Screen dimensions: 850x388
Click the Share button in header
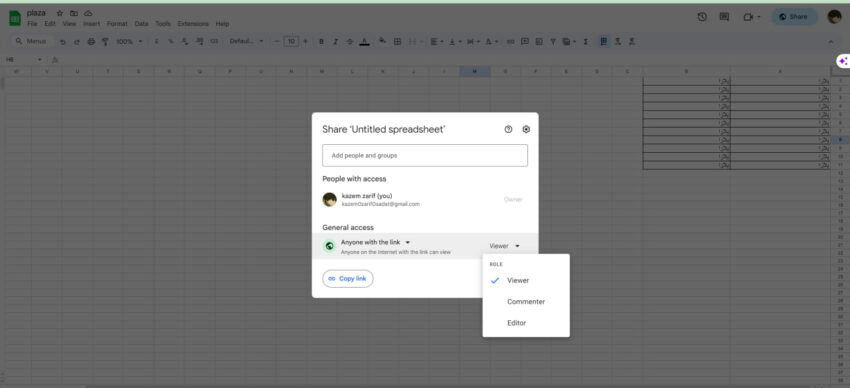click(795, 17)
